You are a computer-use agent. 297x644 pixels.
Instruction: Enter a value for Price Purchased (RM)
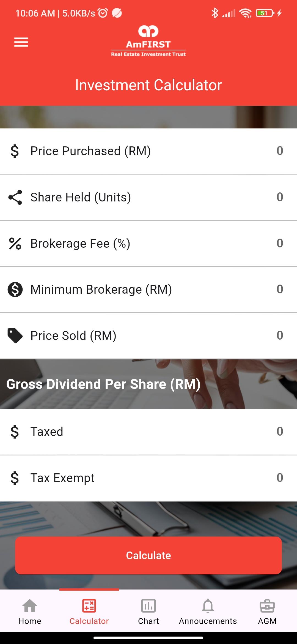tap(279, 151)
